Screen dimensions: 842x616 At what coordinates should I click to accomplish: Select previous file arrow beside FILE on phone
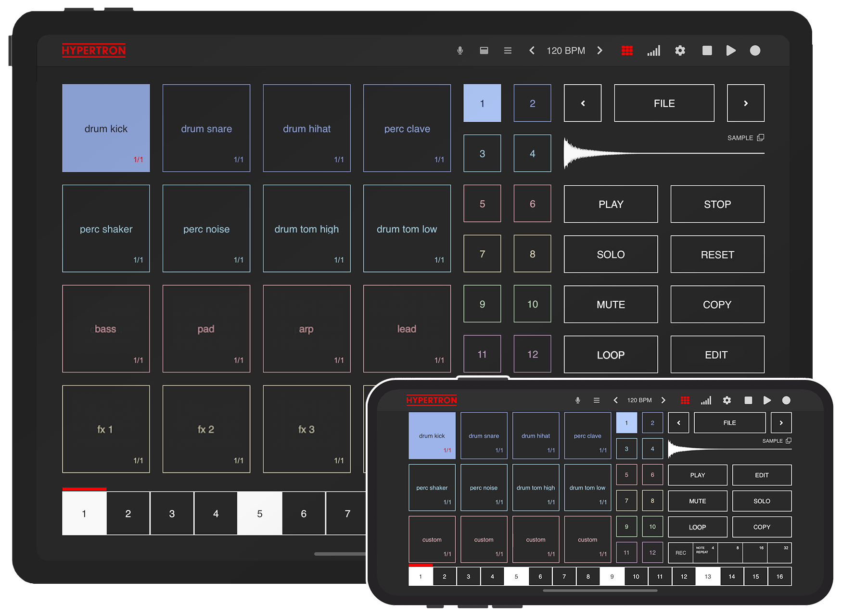679,423
